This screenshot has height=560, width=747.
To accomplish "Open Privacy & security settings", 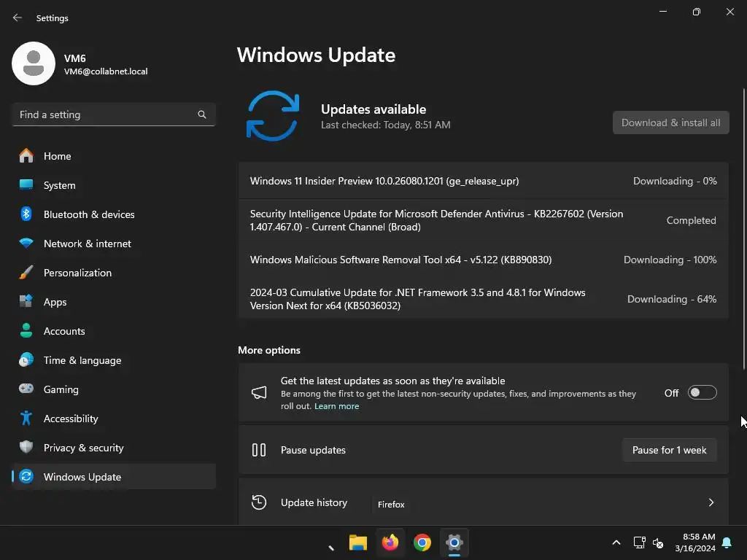I will [114, 447].
